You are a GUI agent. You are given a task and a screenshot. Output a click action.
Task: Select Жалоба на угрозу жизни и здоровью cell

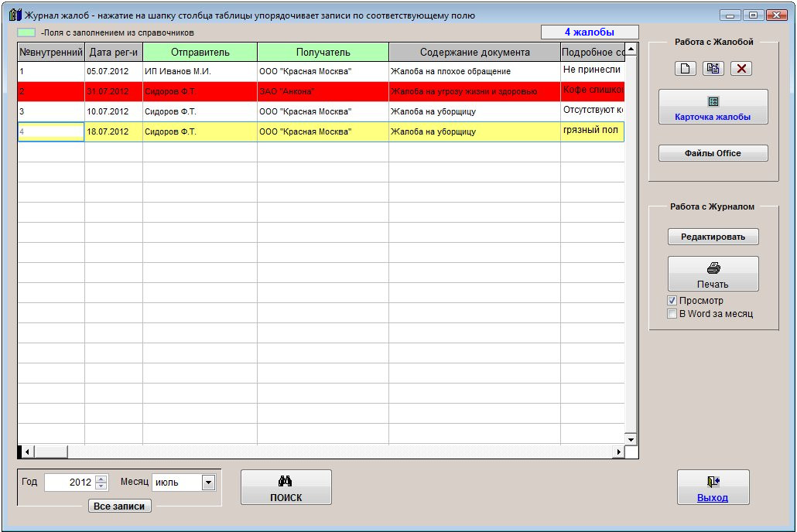474,91
